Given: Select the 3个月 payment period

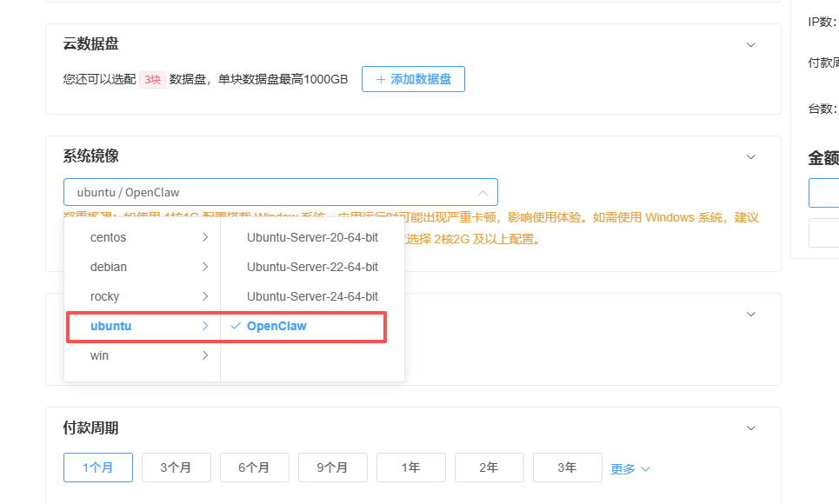Looking at the screenshot, I should coord(176,468).
